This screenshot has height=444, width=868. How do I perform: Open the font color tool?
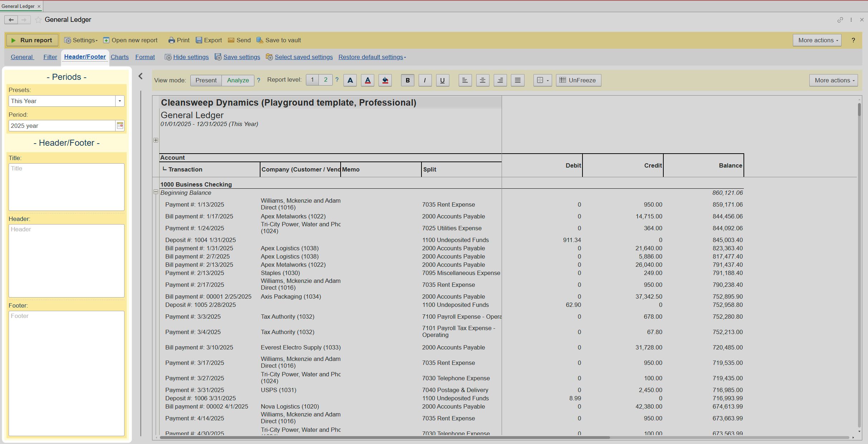tap(367, 80)
